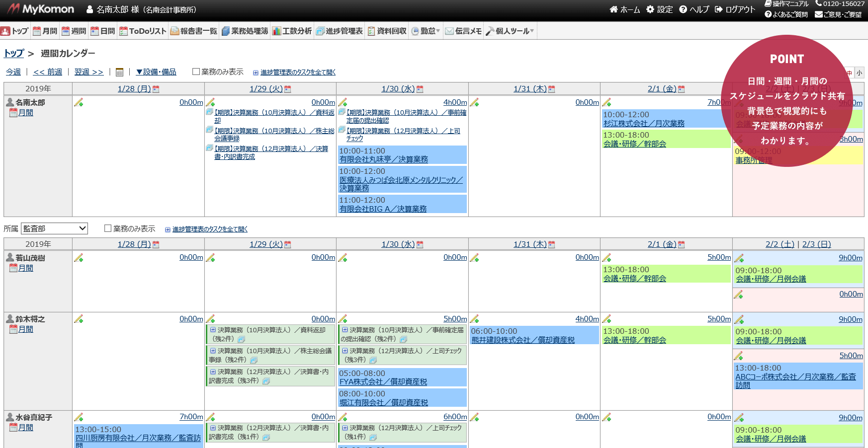Click the MyKomon logo

point(40,9)
